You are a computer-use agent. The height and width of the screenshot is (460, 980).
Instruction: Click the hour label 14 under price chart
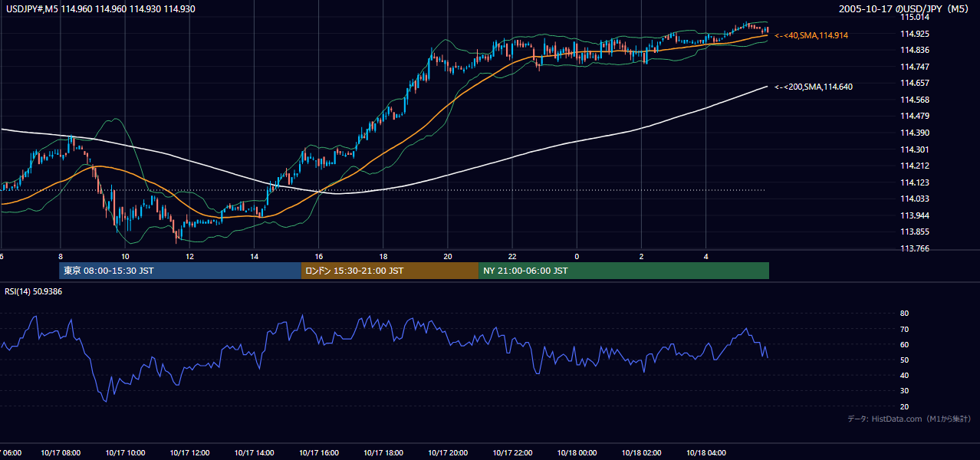coord(254,256)
